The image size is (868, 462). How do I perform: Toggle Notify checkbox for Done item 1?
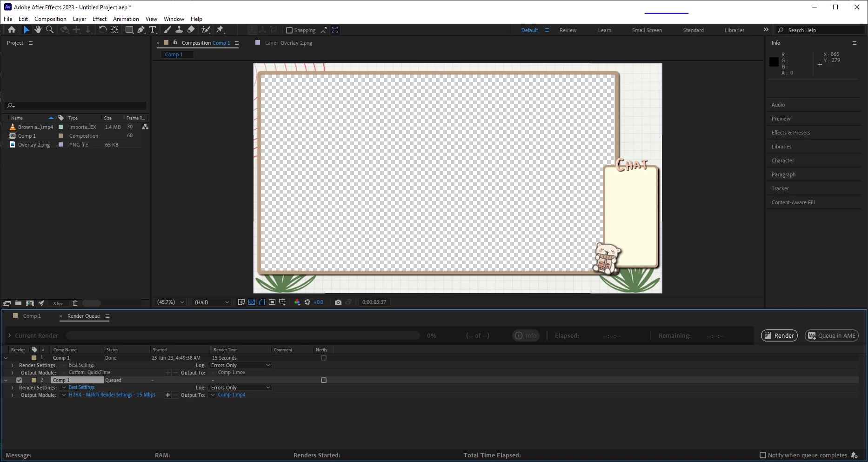pos(324,358)
